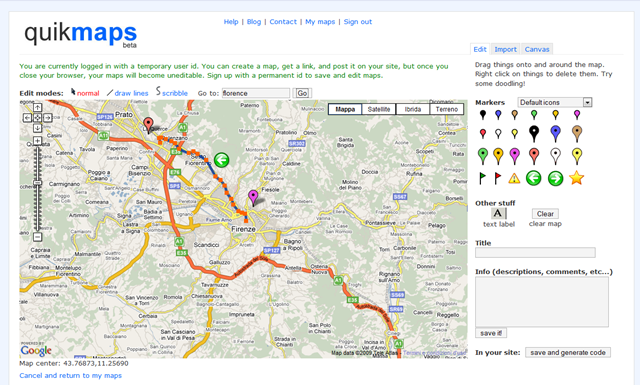This screenshot has width=640, height=385.
Task: Focus the Go to location field
Action: 256,93
